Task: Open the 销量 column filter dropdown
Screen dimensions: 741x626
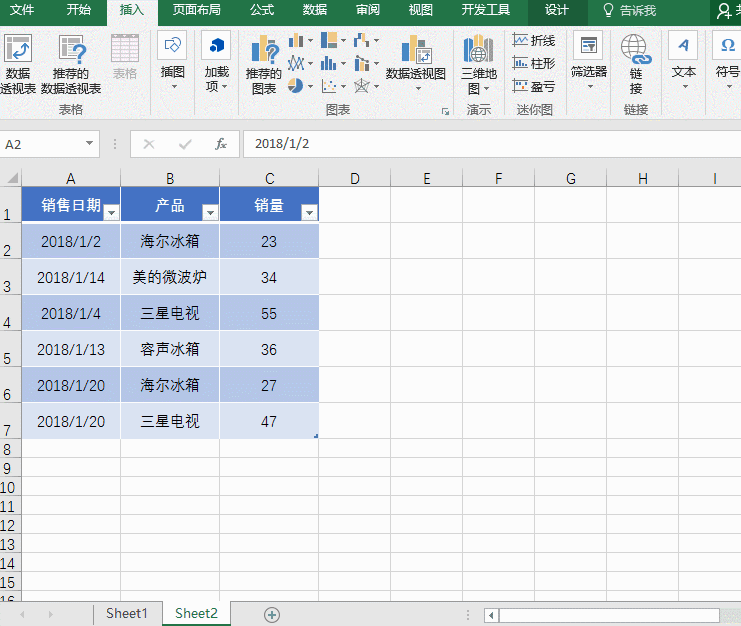Action: 309,212
